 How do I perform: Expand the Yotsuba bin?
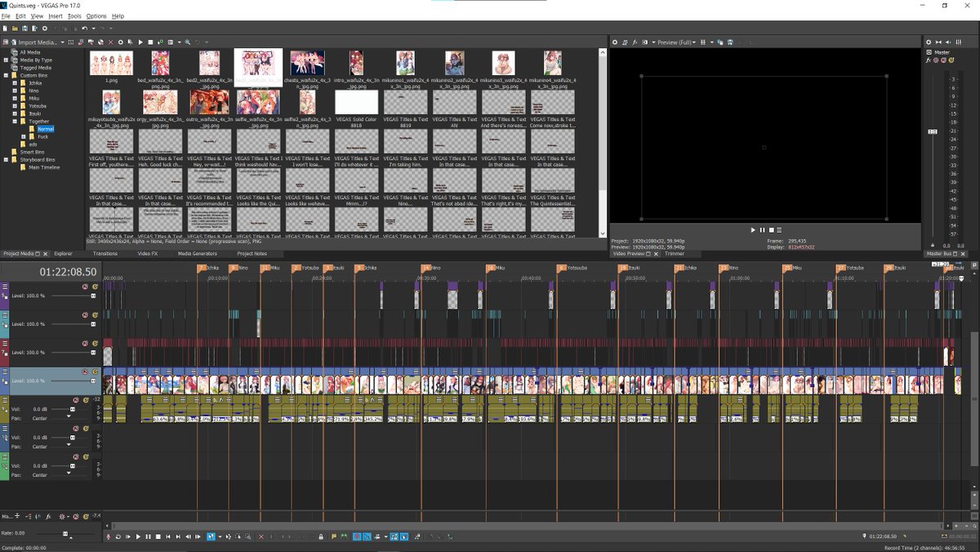point(15,106)
